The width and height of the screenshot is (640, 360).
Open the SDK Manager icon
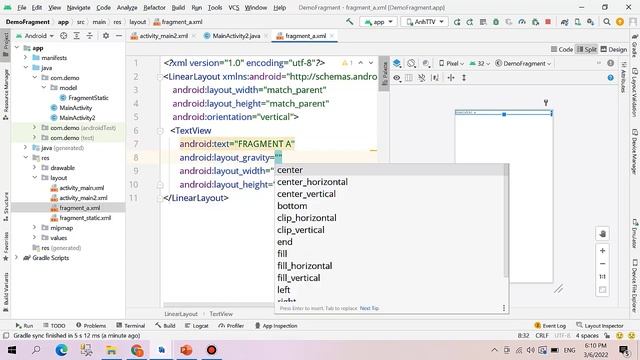point(591,22)
